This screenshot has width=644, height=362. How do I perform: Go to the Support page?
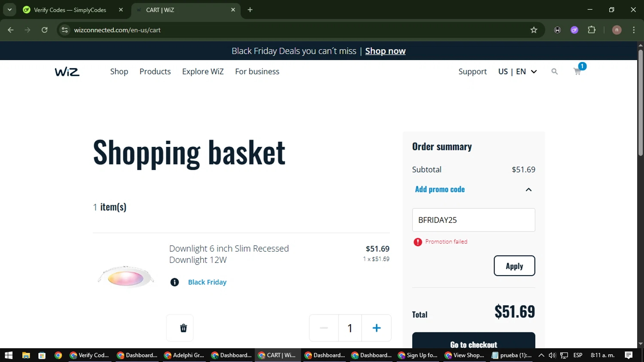pyautogui.click(x=472, y=72)
